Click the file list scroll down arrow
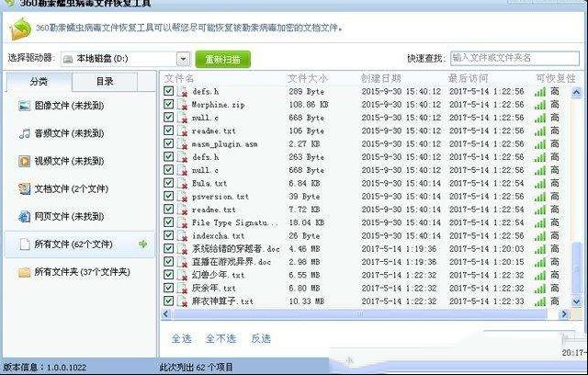This screenshot has width=588, height=375. point(576,301)
